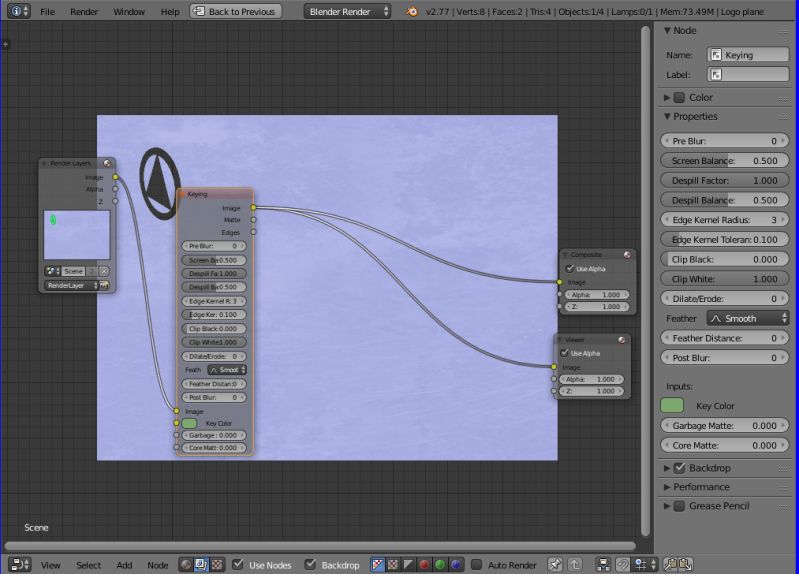Image resolution: width=799 pixels, height=574 pixels.
Task: Open the View menu in node editor
Action: tap(50, 565)
